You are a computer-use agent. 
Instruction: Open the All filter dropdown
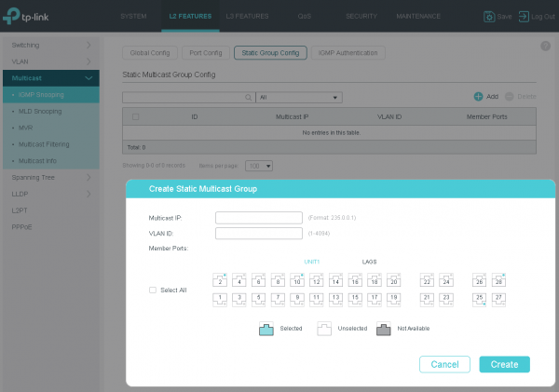(298, 96)
